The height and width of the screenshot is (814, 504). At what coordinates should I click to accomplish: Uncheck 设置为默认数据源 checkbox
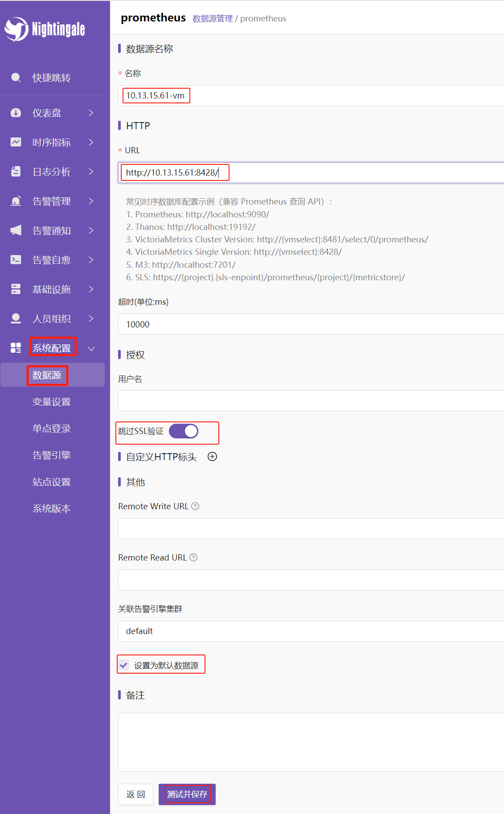click(124, 665)
